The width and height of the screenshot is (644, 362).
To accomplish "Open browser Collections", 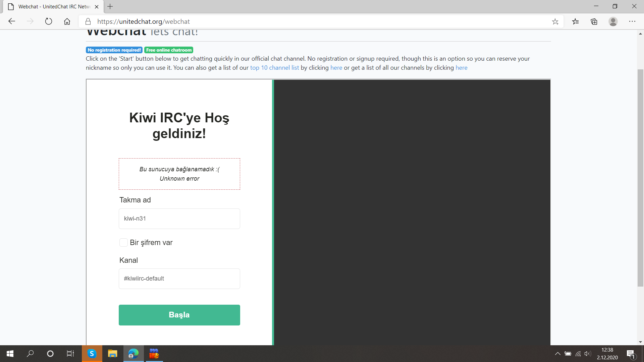I will (x=594, y=21).
